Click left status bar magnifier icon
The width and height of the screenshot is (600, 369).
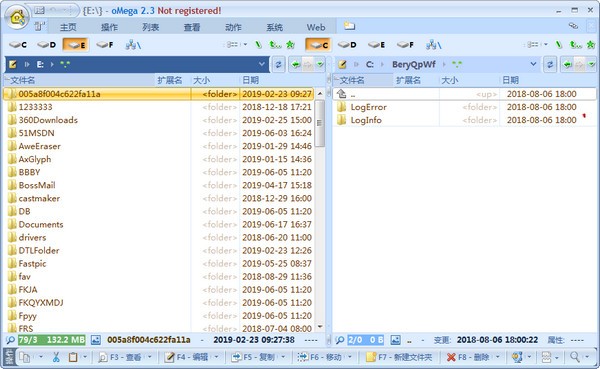pyautogui.click(x=10, y=340)
